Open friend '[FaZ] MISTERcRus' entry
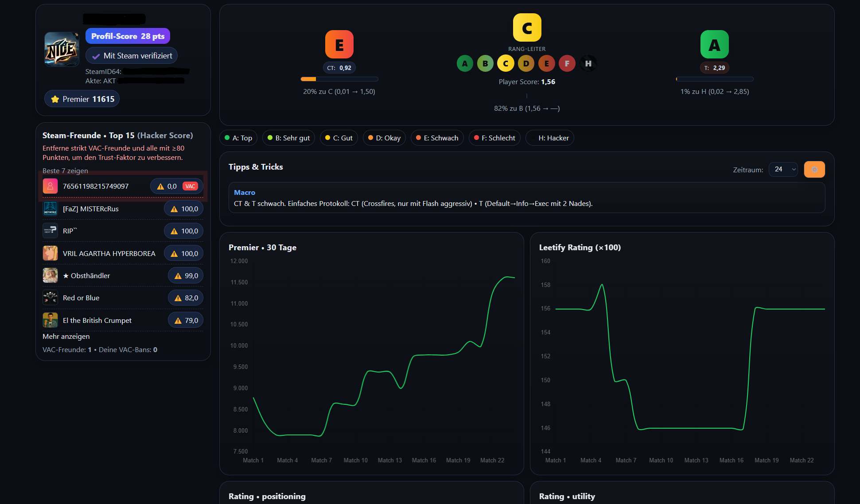Image resolution: width=860 pixels, height=504 pixels. (91, 209)
